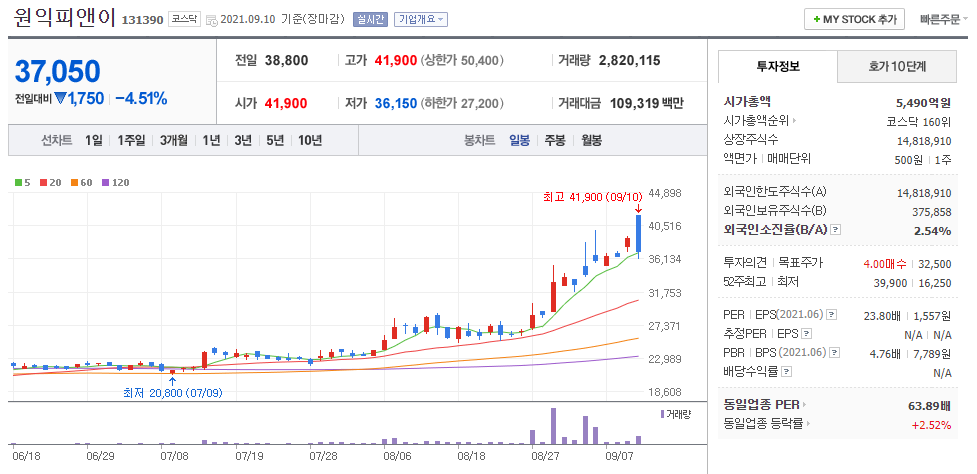Click the 동일업종 PER value 63.89배
Image resolution: width=977 pixels, height=474 pixels.
tap(929, 406)
